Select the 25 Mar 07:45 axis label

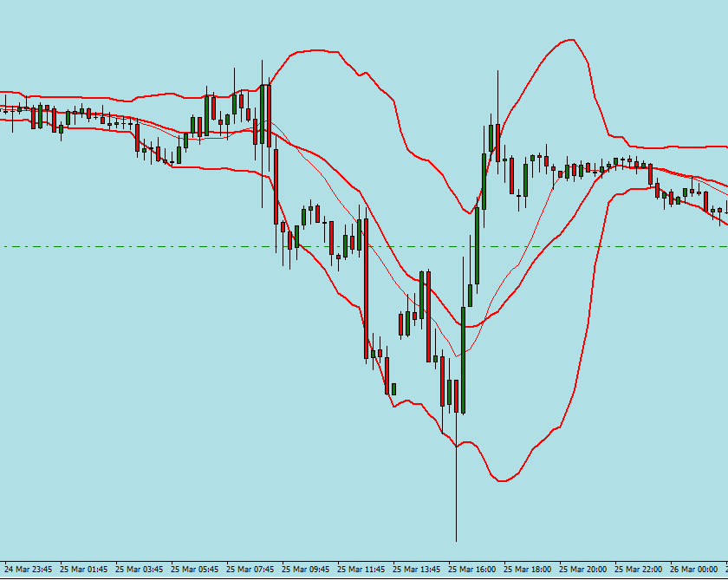click(x=250, y=569)
